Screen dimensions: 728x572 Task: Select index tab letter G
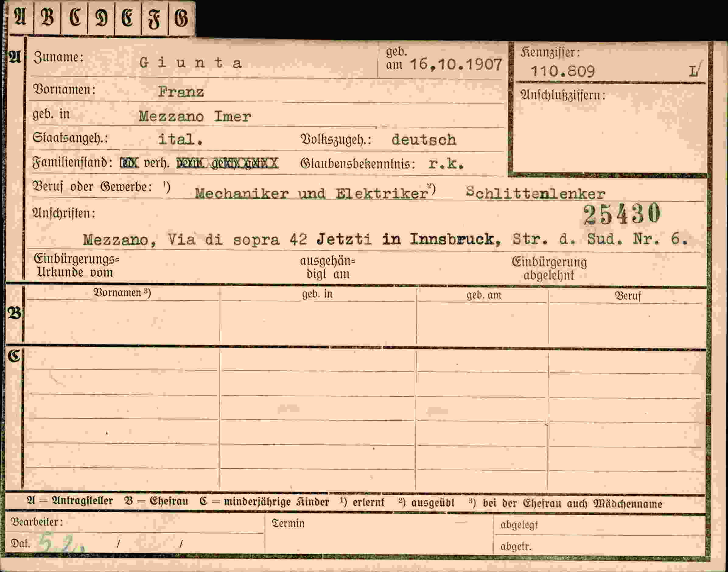(x=182, y=17)
